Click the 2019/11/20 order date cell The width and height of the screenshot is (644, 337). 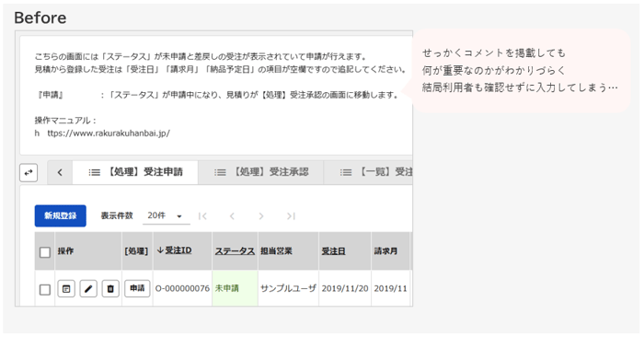tap(345, 288)
